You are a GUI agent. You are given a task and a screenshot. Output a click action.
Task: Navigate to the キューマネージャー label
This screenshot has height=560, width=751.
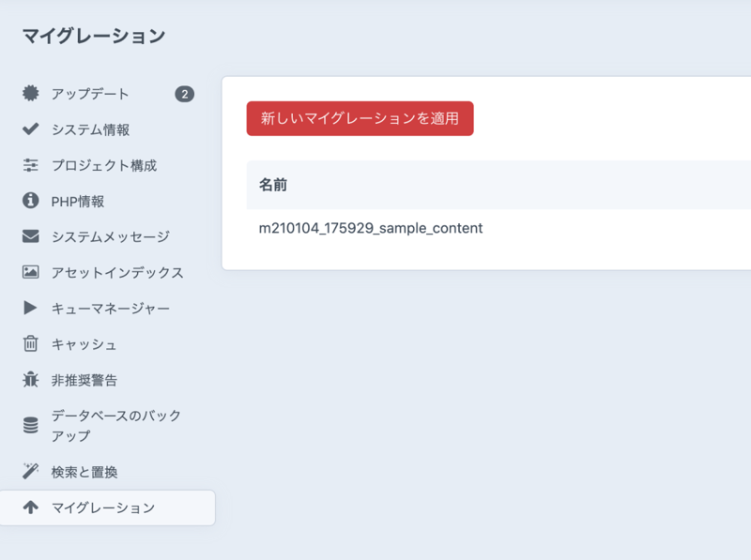(111, 308)
